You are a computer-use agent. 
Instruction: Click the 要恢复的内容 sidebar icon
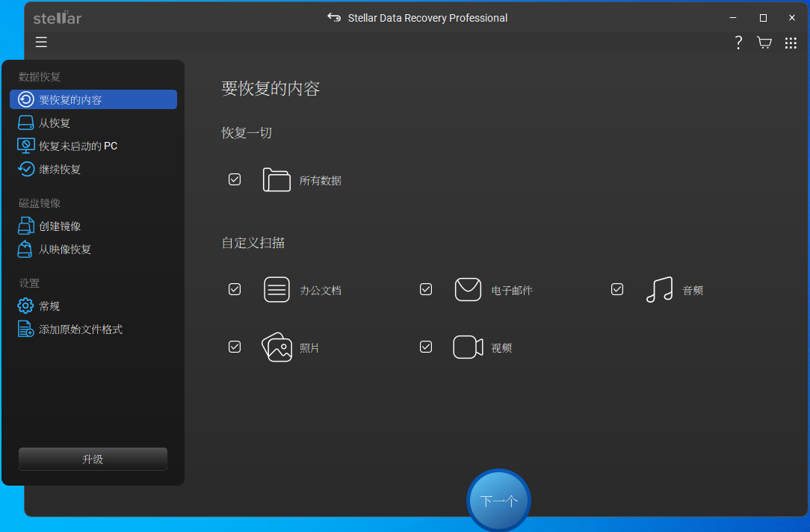pyautogui.click(x=26, y=99)
